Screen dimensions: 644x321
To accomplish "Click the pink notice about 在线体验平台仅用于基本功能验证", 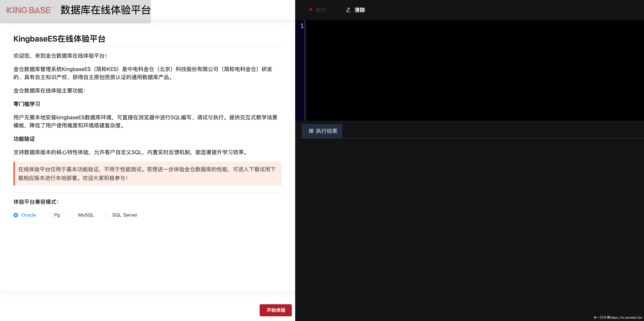I will (x=148, y=174).
